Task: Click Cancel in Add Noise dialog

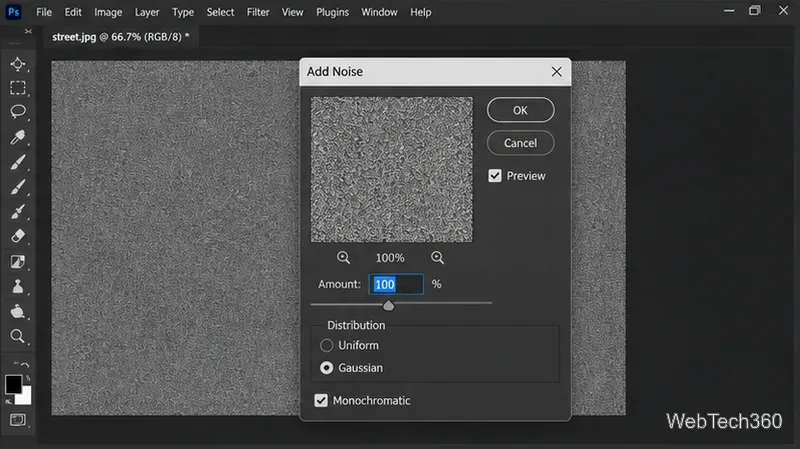Action: [520, 143]
